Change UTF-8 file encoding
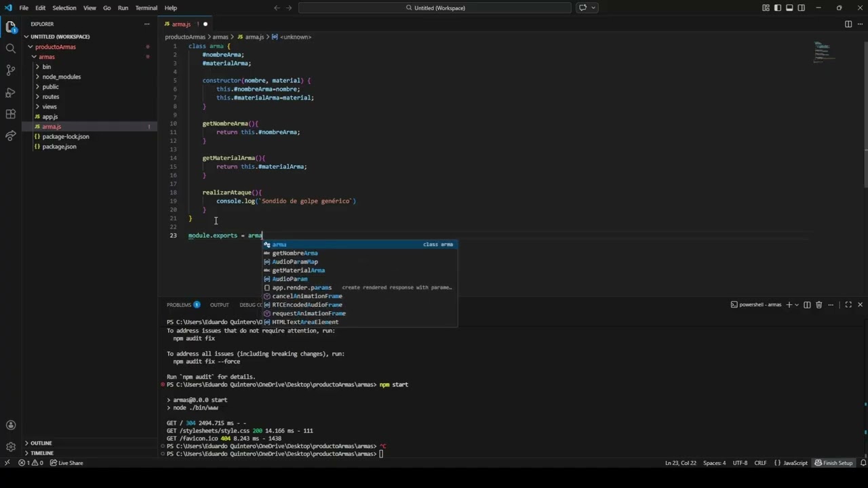Viewport: 868px width, 488px height. click(x=740, y=463)
